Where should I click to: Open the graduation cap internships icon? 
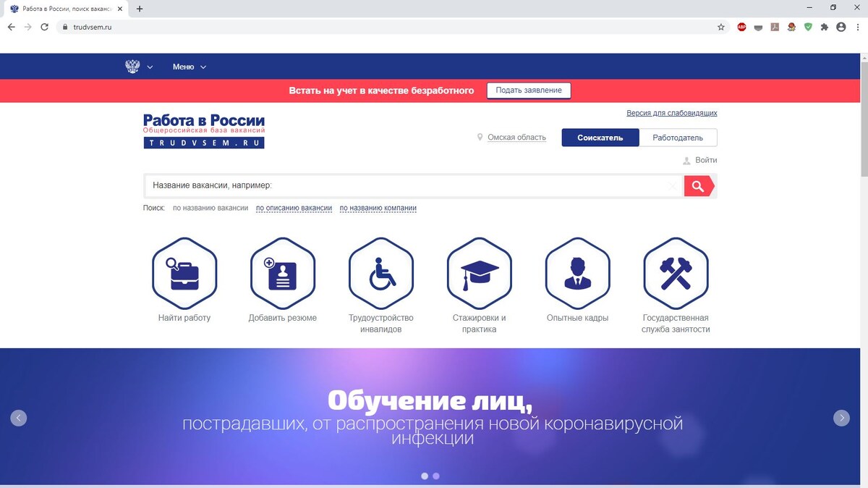point(480,274)
